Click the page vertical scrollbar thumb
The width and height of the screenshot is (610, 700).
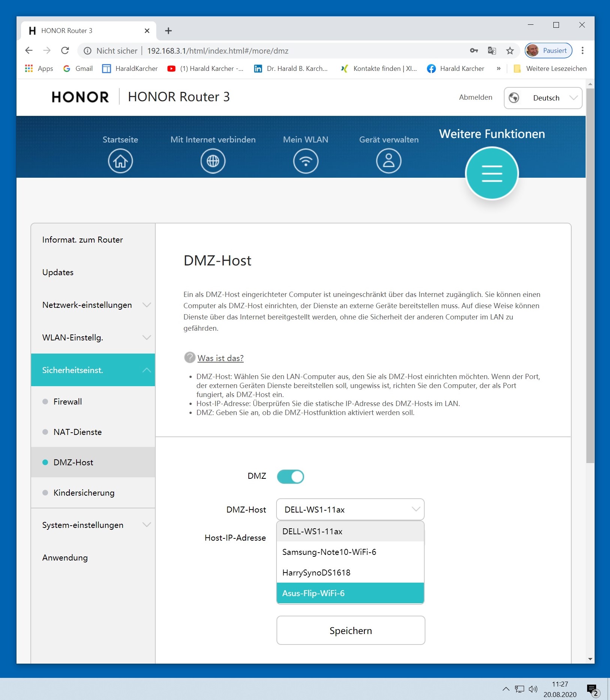(590, 276)
